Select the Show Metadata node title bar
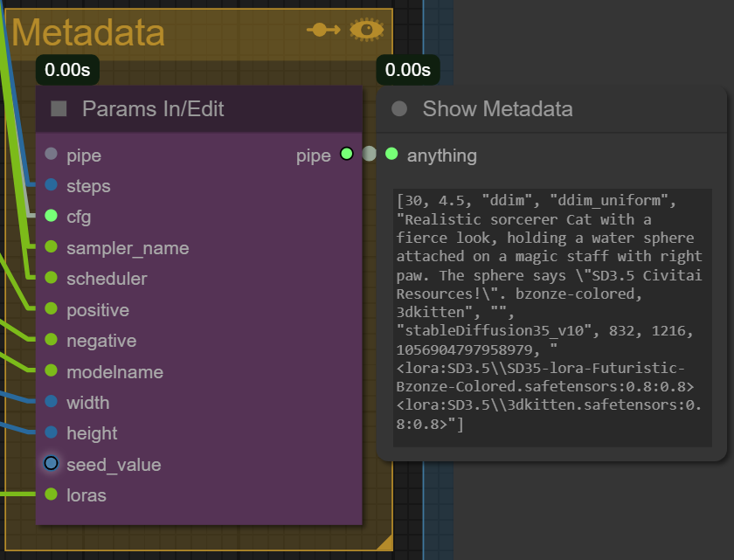 [x=551, y=109]
